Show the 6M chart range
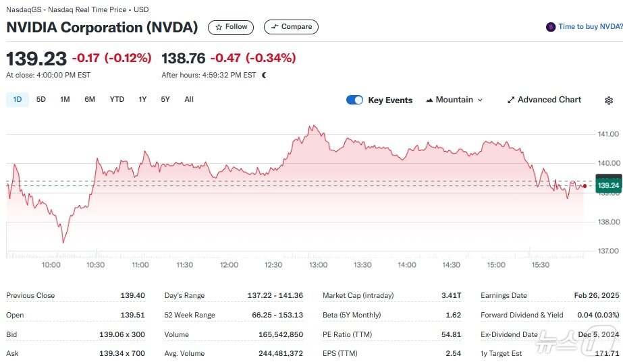The image size is (623, 364). click(90, 100)
